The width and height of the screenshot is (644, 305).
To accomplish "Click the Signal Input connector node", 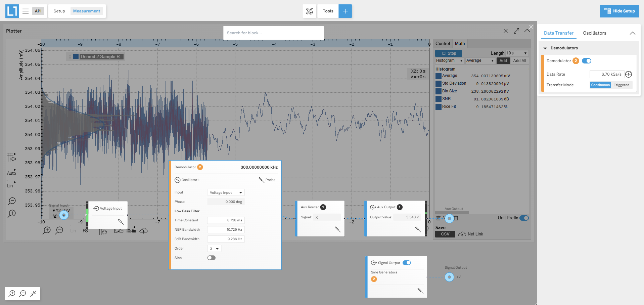I will 64,215.
